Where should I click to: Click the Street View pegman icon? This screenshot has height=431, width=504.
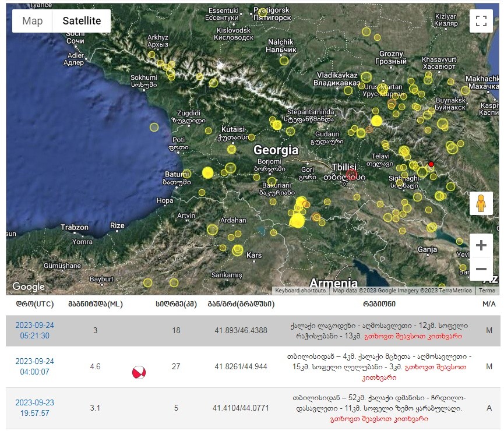click(x=481, y=203)
